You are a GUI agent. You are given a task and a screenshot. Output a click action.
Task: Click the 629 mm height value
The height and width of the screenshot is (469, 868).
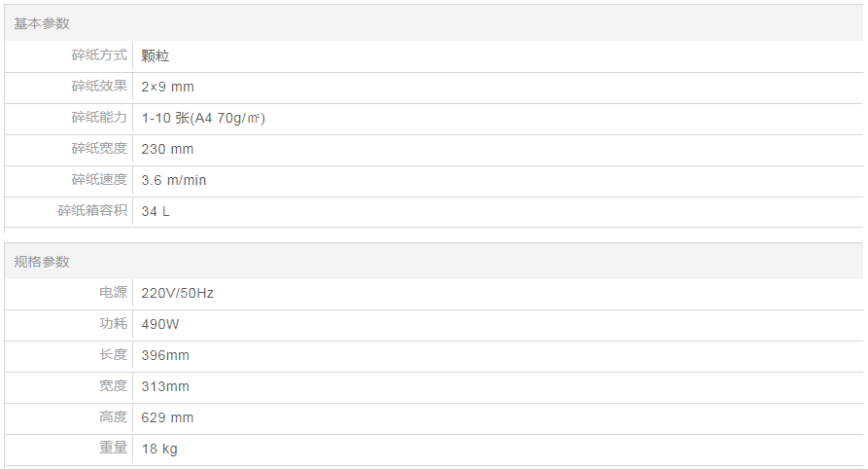click(167, 417)
